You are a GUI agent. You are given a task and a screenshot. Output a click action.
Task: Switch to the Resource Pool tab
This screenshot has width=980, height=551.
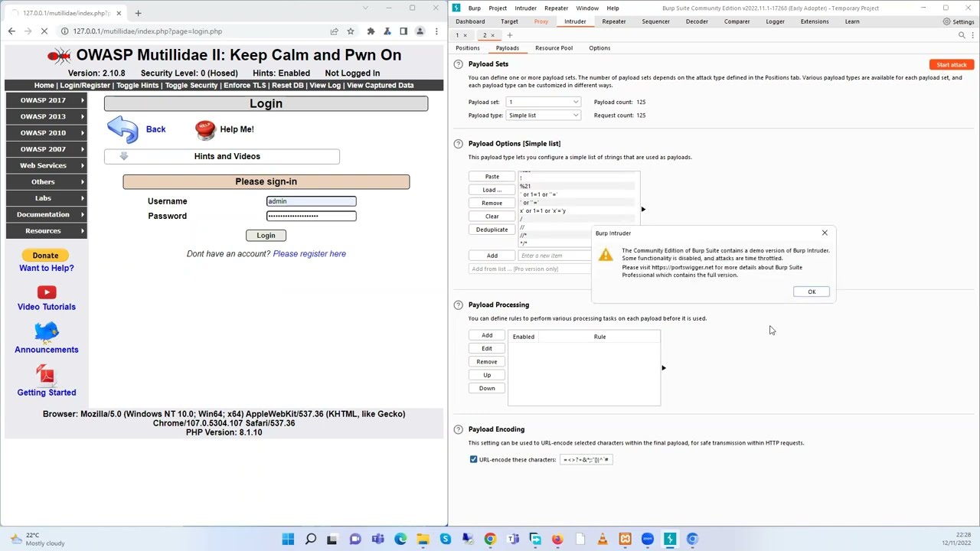554,48
